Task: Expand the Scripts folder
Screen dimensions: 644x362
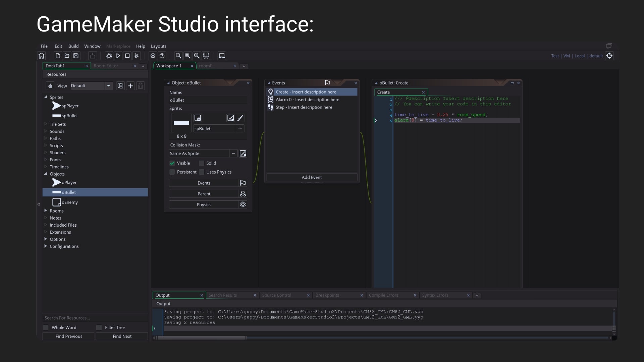Action: [x=46, y=145]
